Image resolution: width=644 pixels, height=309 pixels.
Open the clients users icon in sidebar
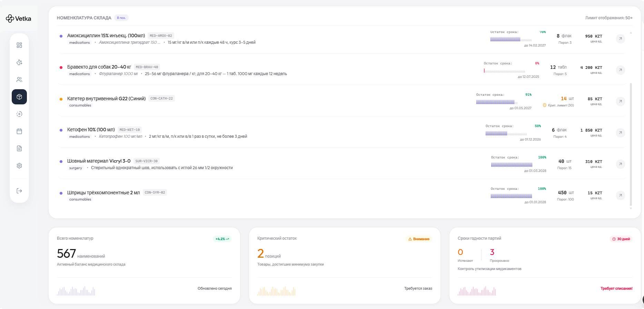19,80
